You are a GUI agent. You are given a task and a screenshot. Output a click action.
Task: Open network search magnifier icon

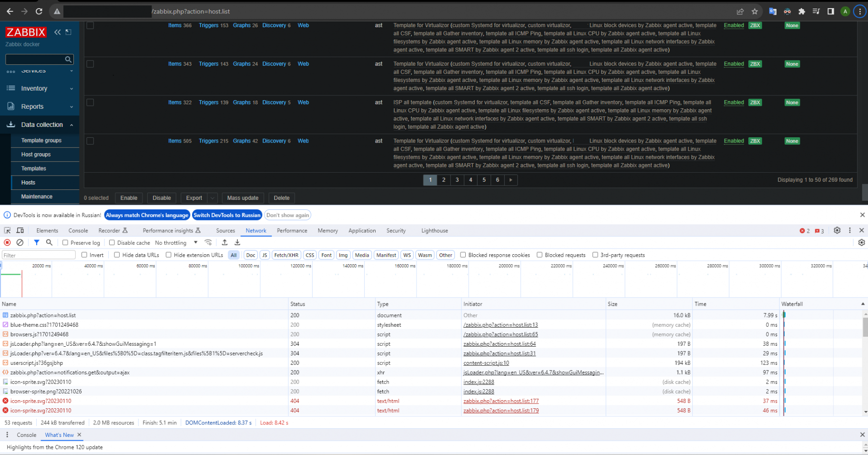(49, 243)
